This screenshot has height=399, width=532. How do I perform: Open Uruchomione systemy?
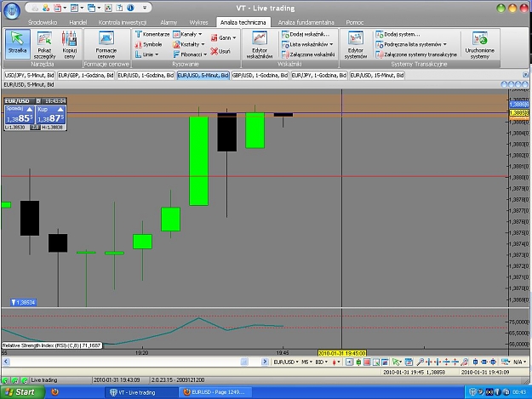click(x=480, y=44)
